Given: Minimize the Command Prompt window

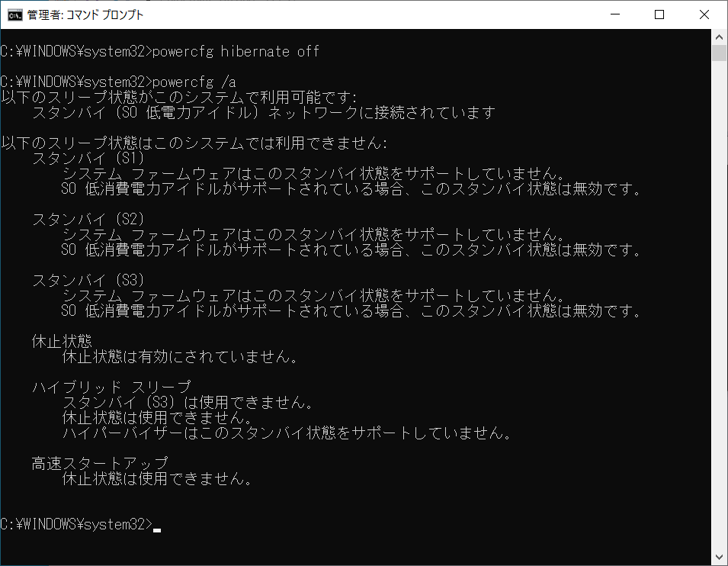Looking at the screenshot, I should tap(614, 14).
